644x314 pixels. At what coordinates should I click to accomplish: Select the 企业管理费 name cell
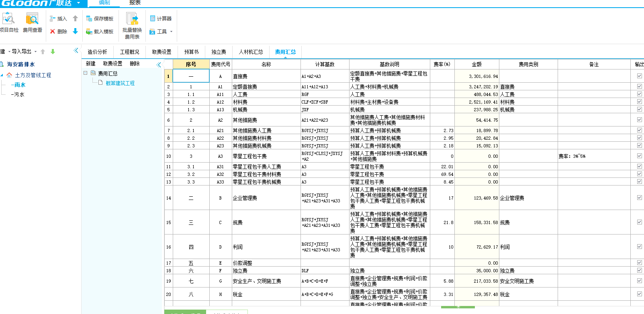pos(266,198)
